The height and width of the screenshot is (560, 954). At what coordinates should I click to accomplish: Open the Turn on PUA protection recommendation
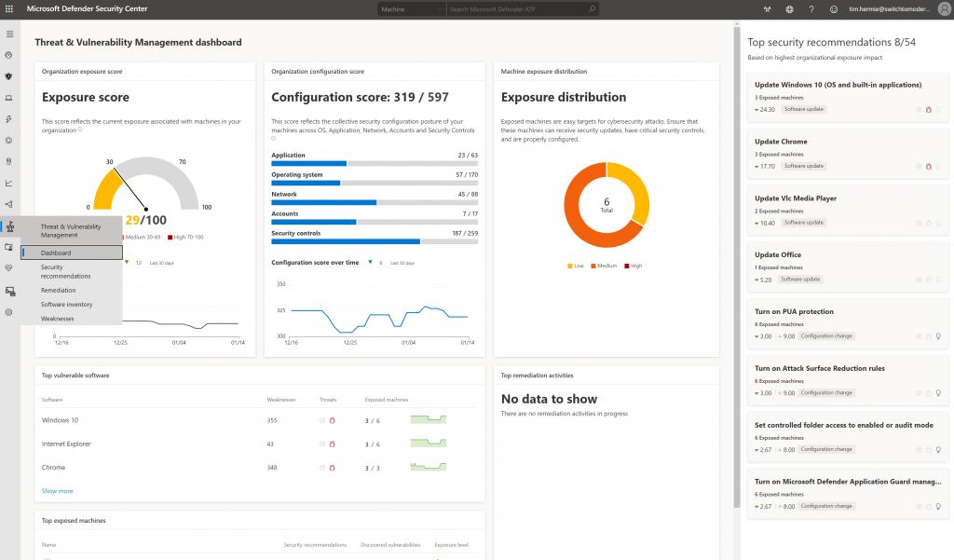pyautogui.click(x=848, y=324)
